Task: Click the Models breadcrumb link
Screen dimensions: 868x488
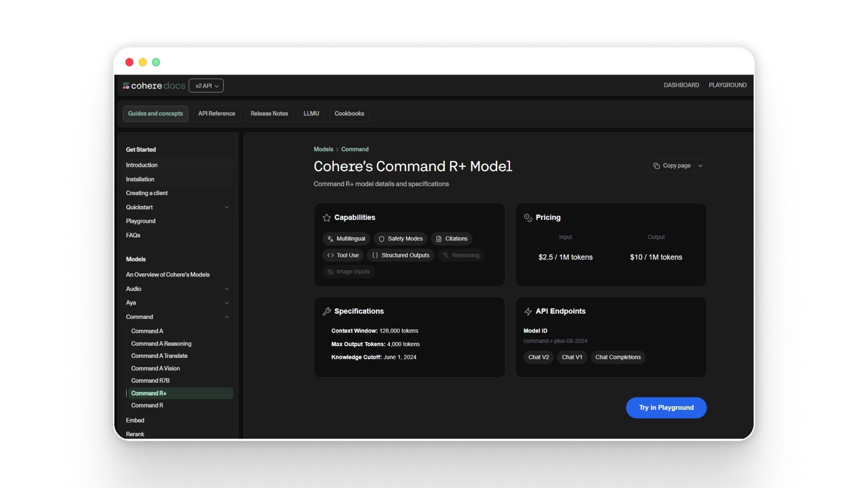Action: (323, 149)
